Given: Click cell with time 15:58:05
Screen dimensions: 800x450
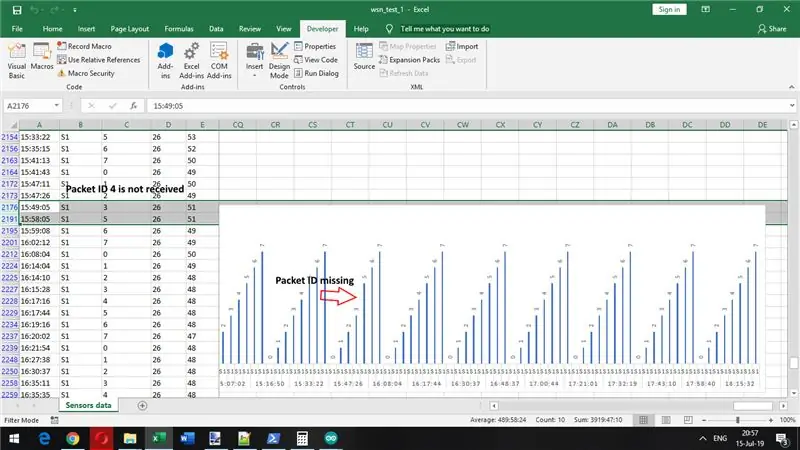Looking at the screenshot, I should (x=39, y=219).
